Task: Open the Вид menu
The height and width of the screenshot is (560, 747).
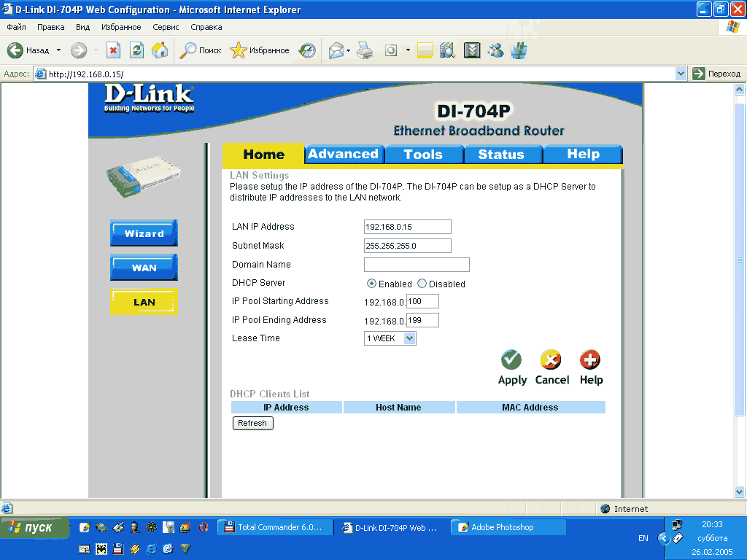Action: pos(83,27)
